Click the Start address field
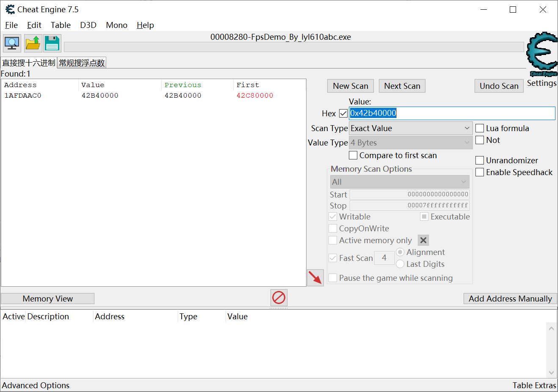 409,194
